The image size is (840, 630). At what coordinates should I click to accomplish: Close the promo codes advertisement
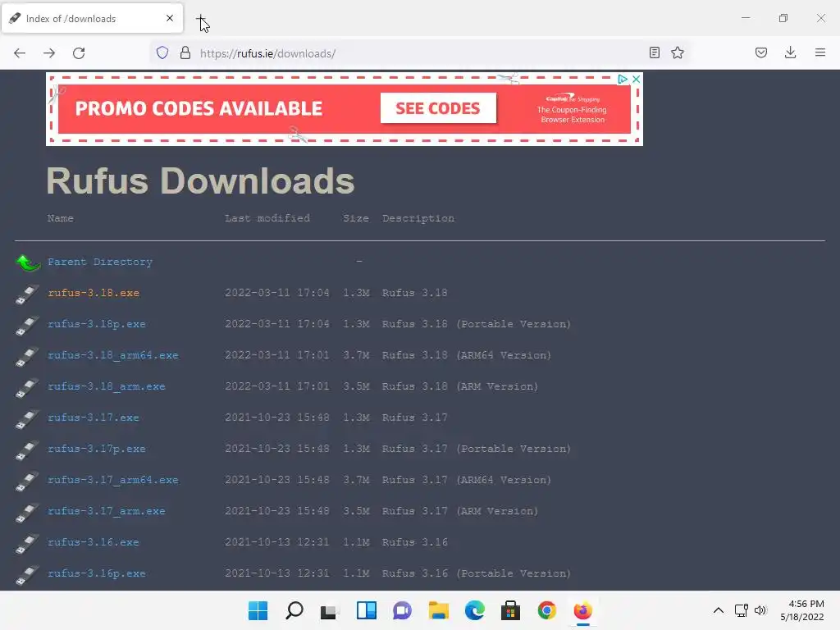[x=636, y=80]
